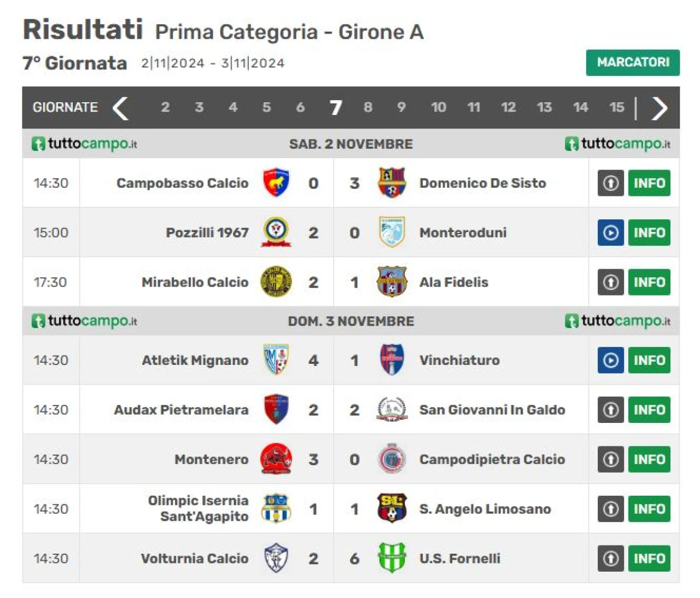Screen dimensions: 700x598
Task: Advance giornate list with right chevron
Action: click(660, 108)
